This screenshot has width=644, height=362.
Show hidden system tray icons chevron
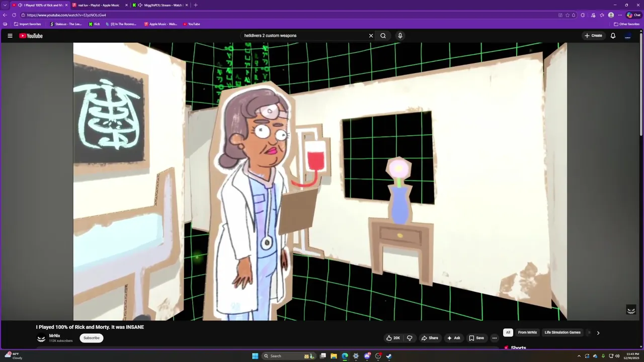pyautogui.click(x=579, y=356)
